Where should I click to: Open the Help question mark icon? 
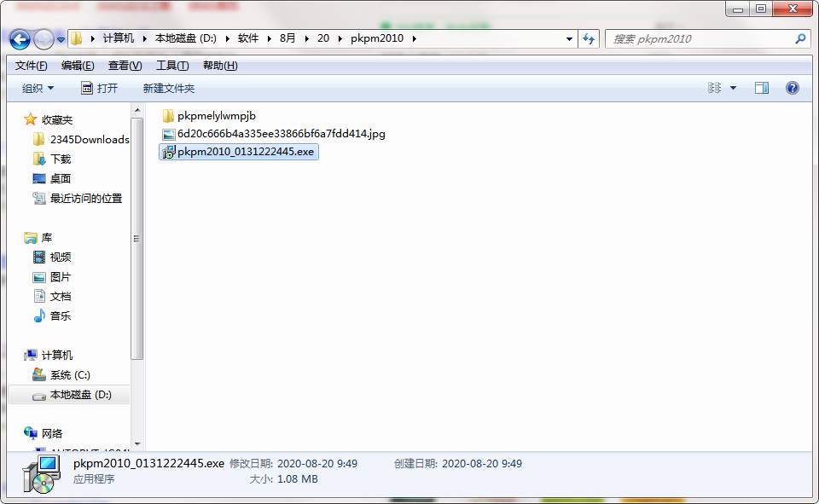point(792,88)
